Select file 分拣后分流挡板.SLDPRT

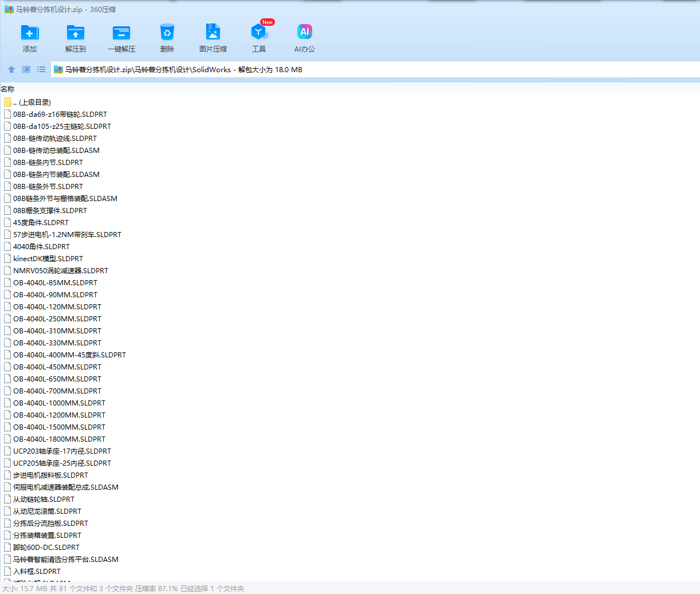[51, 524]
